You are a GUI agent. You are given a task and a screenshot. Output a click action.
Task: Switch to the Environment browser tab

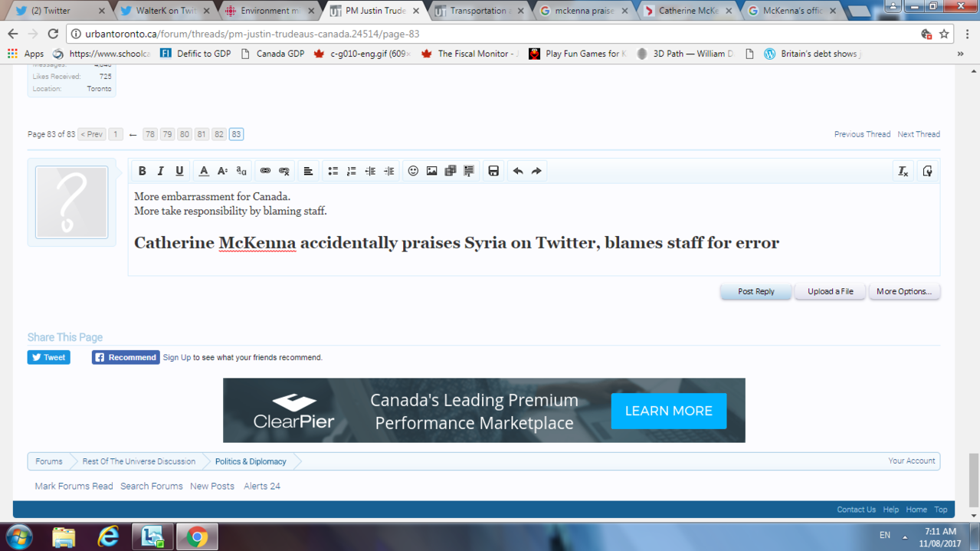click(x=269, y=11)
